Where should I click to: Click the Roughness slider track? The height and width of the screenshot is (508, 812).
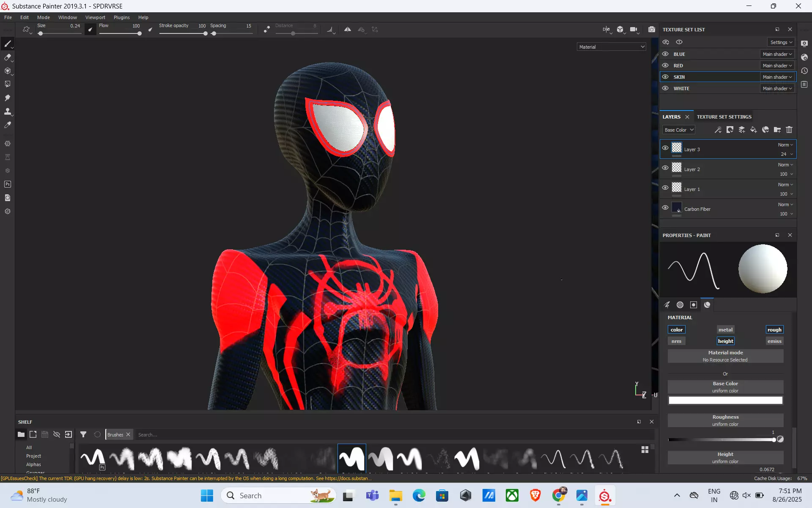click(x=721, y=440)
